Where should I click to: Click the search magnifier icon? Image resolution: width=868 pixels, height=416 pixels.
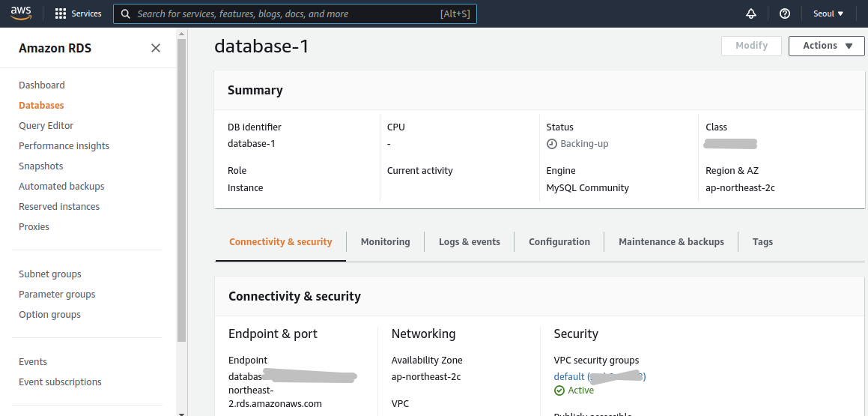pos(126,13)
